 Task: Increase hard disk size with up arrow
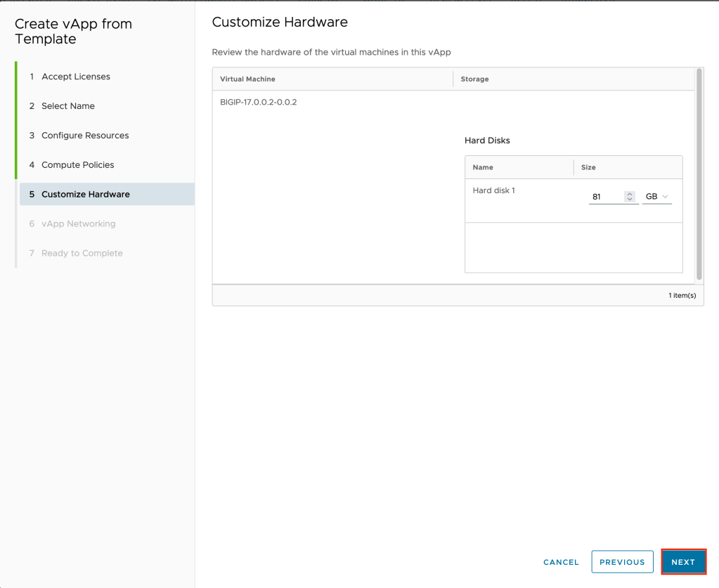pyautogui.click(x=630, y=194)
